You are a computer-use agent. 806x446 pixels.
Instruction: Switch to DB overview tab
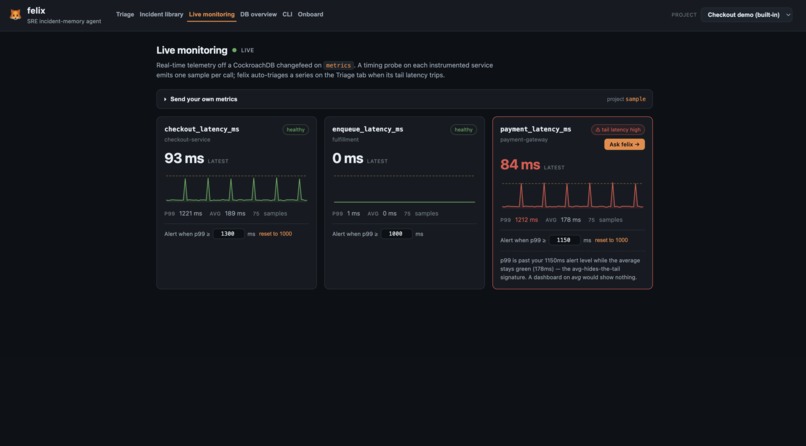259,14
